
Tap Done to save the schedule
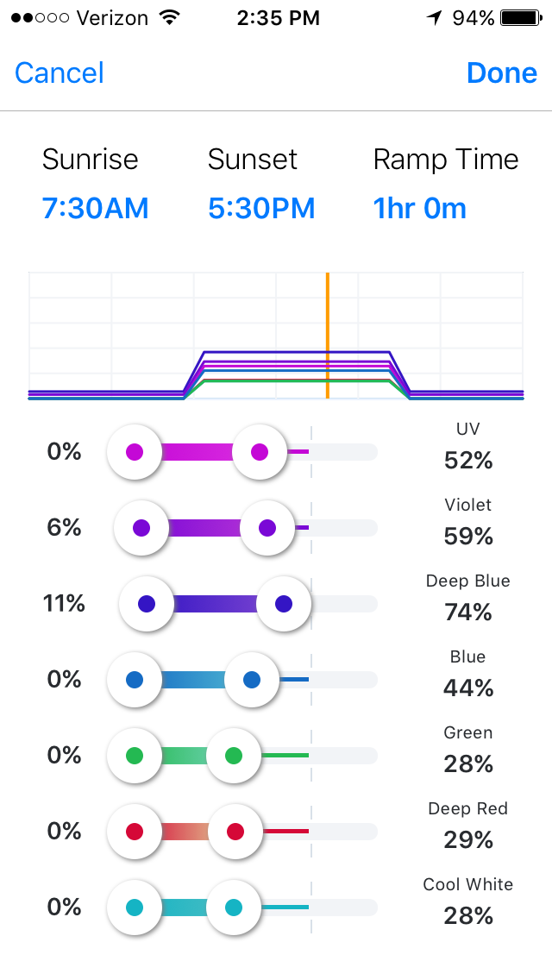(502, 73)
